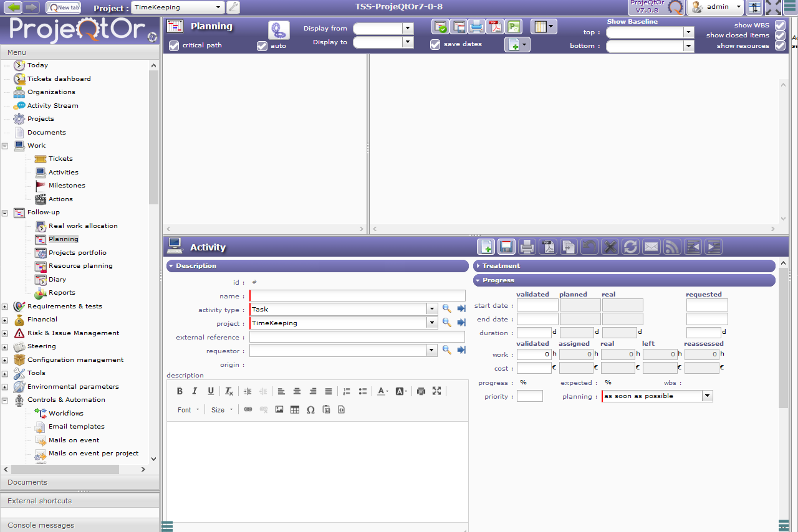The height and width of the screenshot is (532, 798).
Task: Click the calculate planning gear icon
Action: coord(279,30)
